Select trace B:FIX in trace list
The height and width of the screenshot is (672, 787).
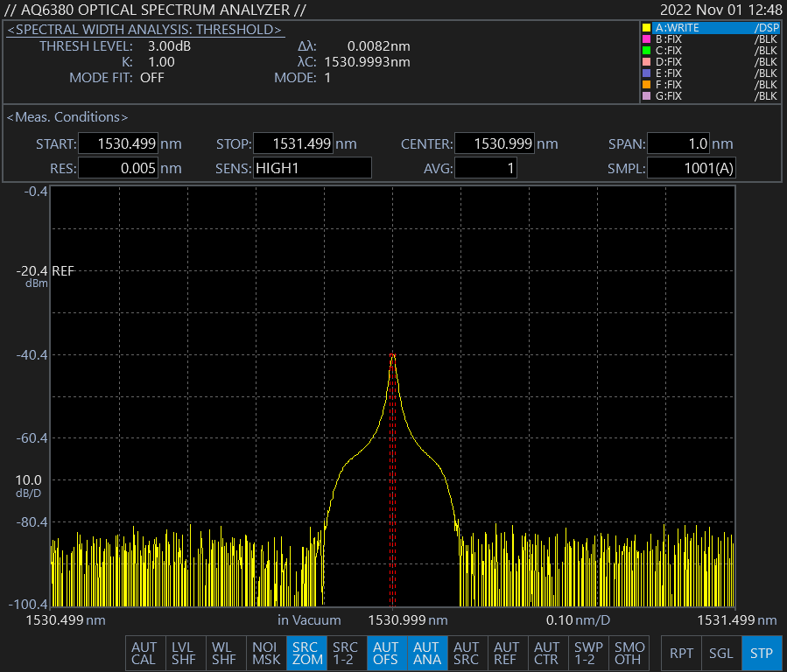(x=709, y=39)
